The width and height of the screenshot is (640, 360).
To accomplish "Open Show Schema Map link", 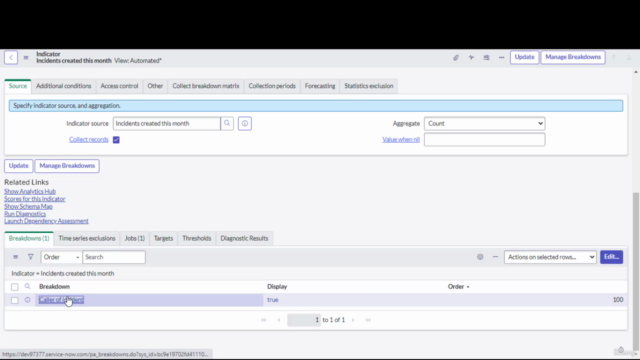I will point(28,207).
